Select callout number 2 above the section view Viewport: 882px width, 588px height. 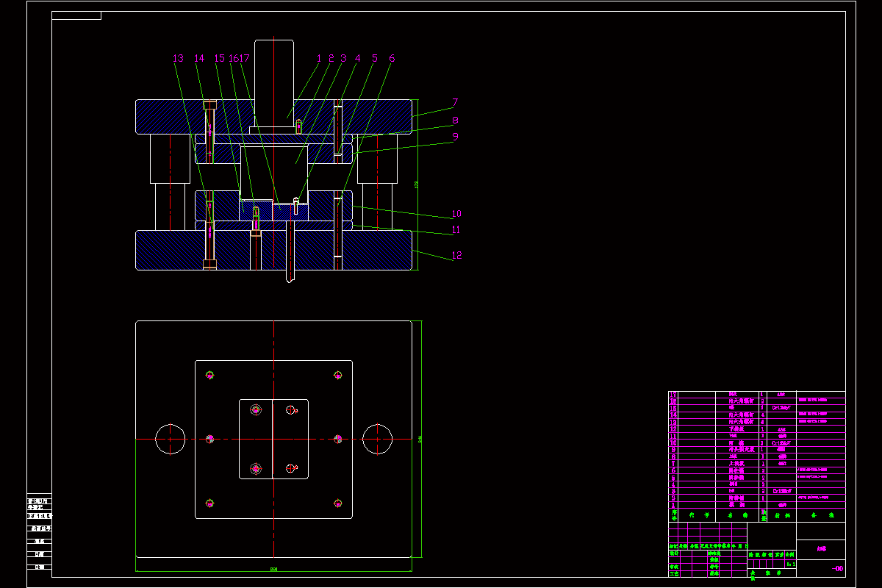pyautogui.click(x=331, y=57)
